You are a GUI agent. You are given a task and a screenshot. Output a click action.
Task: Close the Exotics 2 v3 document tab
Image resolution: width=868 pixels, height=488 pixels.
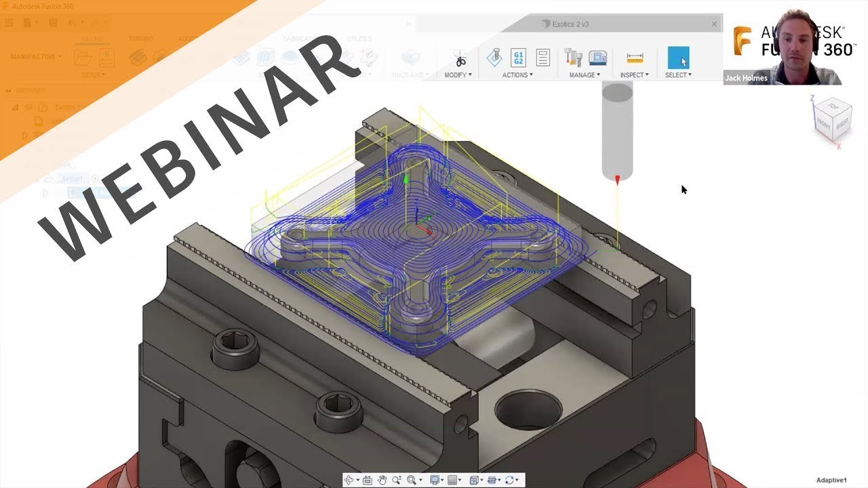(x=713, y=24)
